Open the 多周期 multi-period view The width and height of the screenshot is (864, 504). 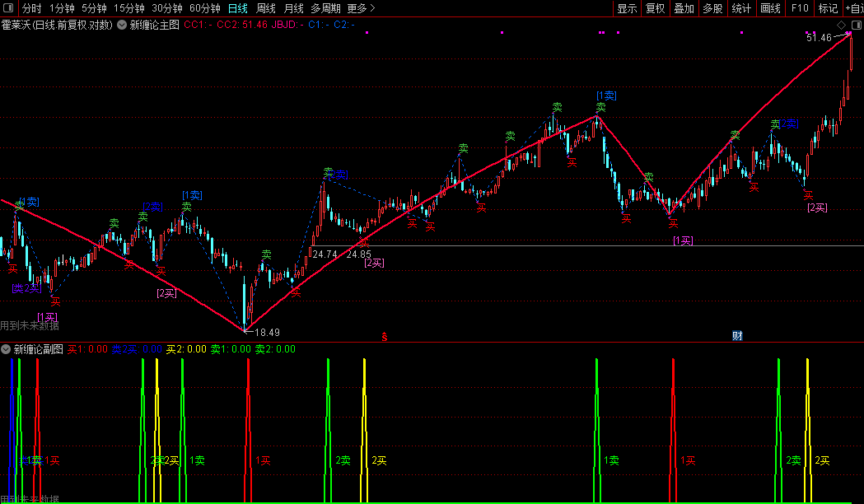point(325,8)
